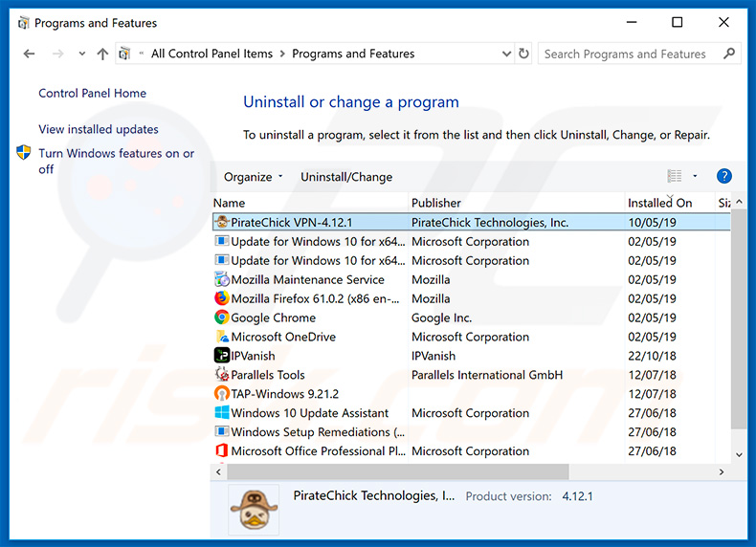Go forward with the forward arrow
The image size is (756, 547).
[x=57, y=54]
